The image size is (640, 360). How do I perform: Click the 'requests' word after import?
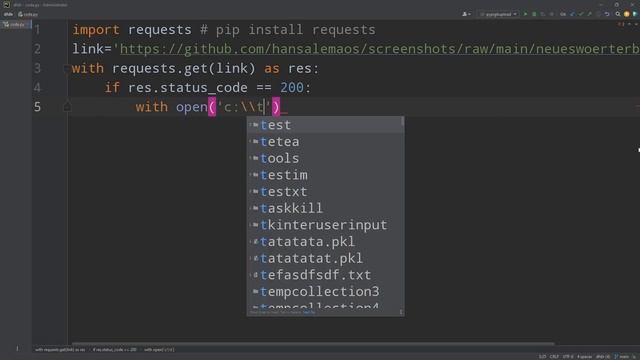[160, 30]
